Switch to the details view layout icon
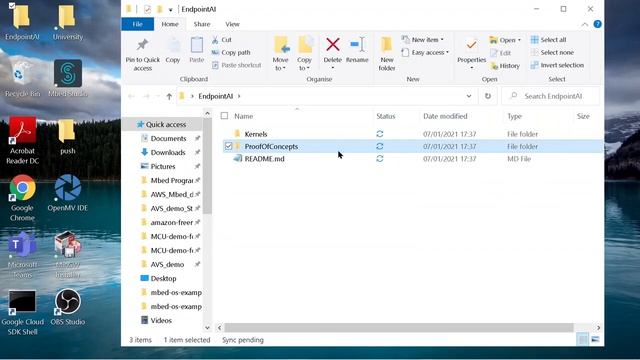Screen dimensions: 640x360 coord(583,339)
